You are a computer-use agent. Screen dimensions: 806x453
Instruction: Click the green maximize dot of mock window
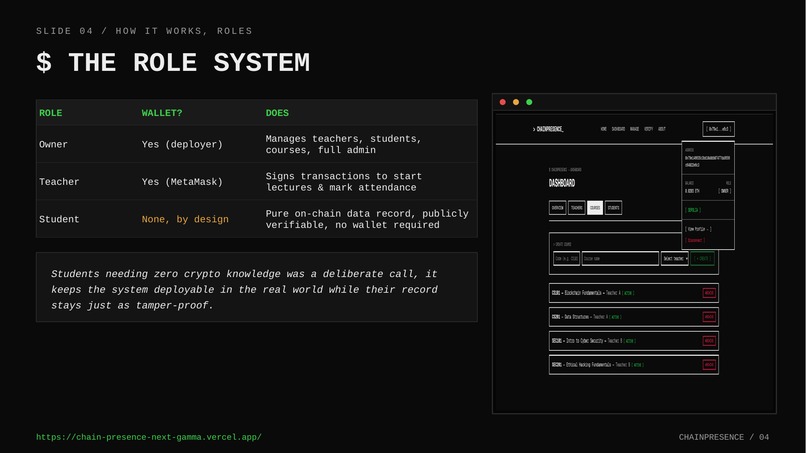click(x=529, y=102)
